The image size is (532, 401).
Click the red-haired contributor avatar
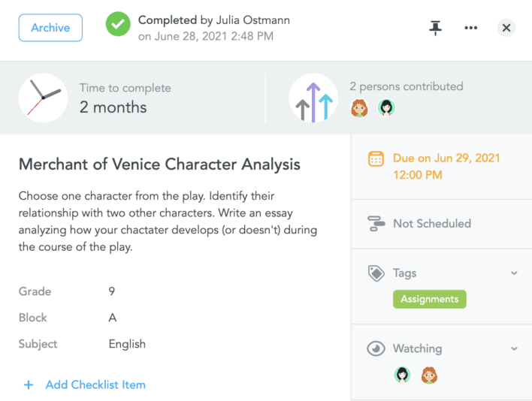tap(359, 108)
